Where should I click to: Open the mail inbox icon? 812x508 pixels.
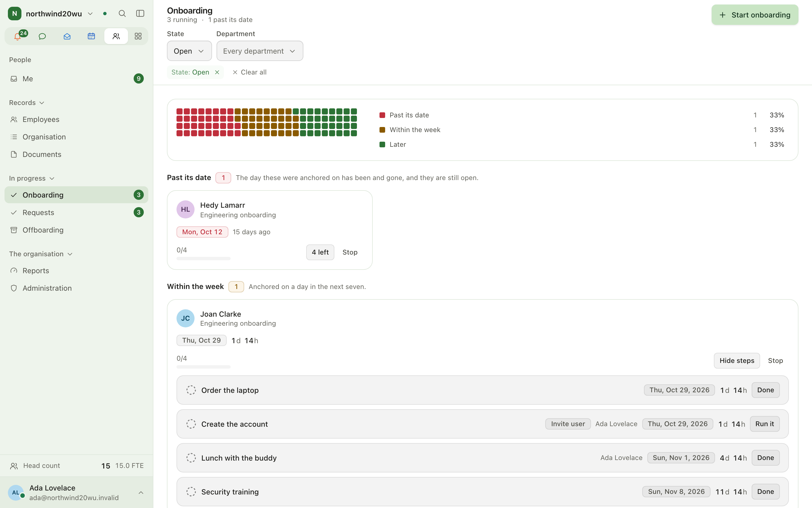67,36
